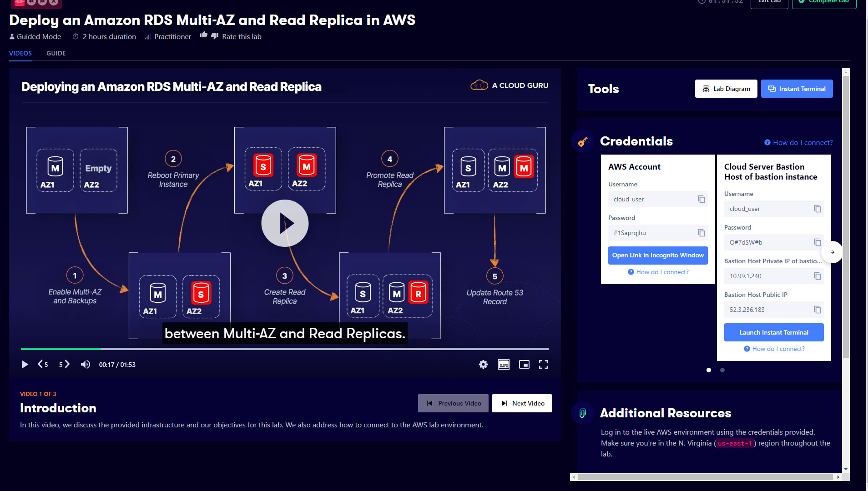Click the us-east-1 region code
This screenshot has width=868, height=491.
(x=735, y=443)
